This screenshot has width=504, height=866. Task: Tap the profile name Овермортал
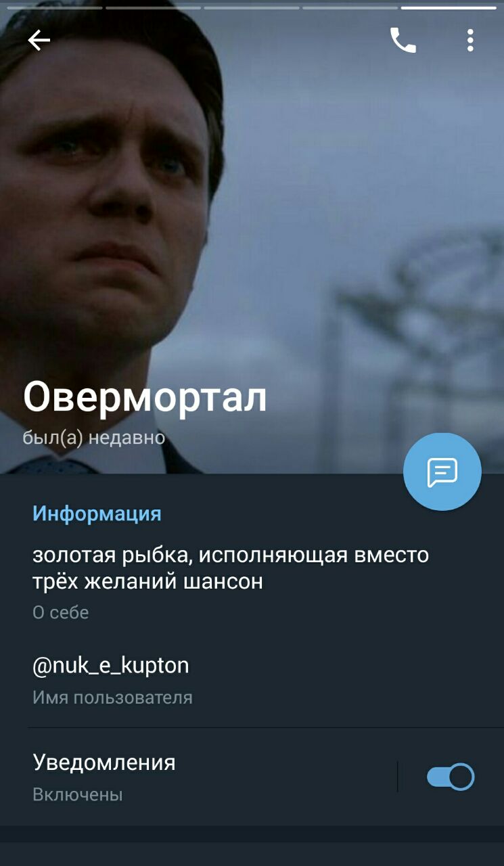coord(145,398)
